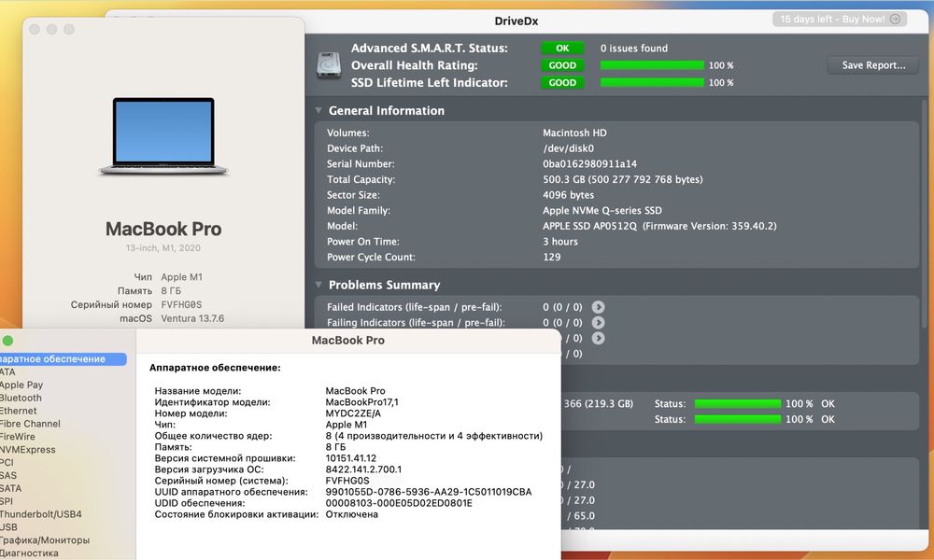Select Bluetooth in the sidebar
Image resolution: width=934 pixels, height=560 pixels.
coord(21,399)
